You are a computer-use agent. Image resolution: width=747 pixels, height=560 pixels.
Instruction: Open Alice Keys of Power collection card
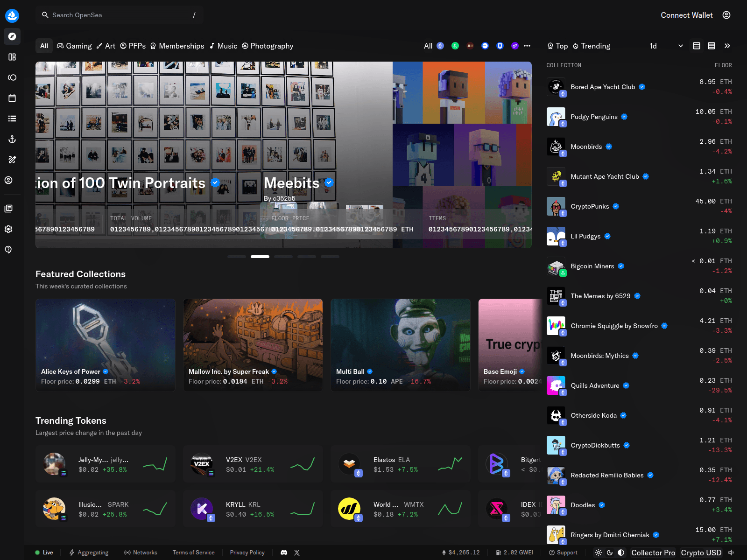106,345
